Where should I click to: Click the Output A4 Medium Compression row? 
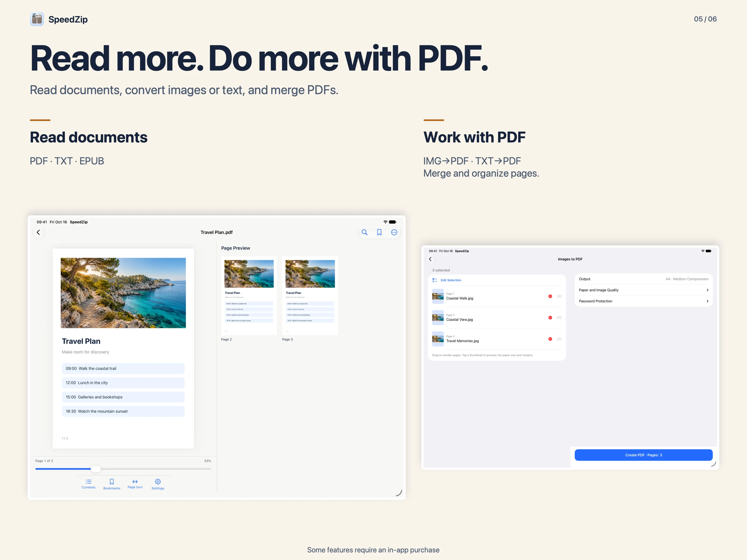point(644,279)
